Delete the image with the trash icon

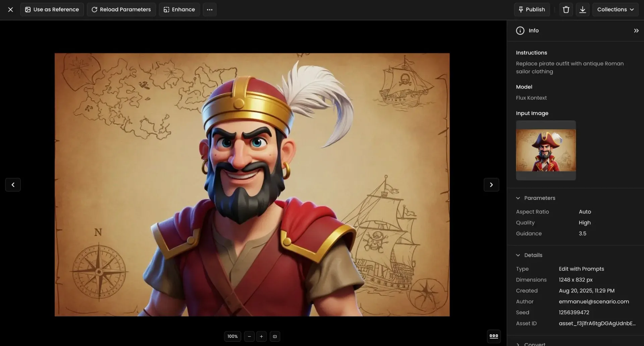pyautogui.click(x=566, y=9)
